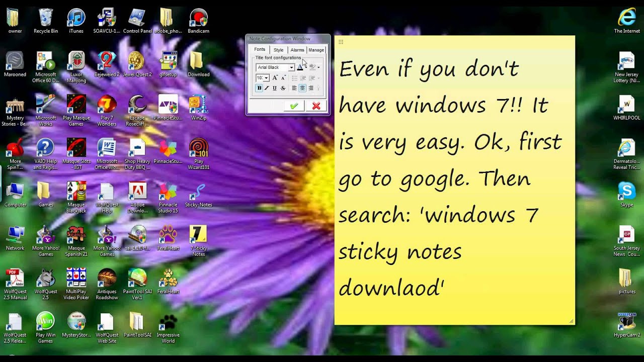Toggle Strikethrough formatting
This screenshot has height=362, width=644.
pos(283,88)
